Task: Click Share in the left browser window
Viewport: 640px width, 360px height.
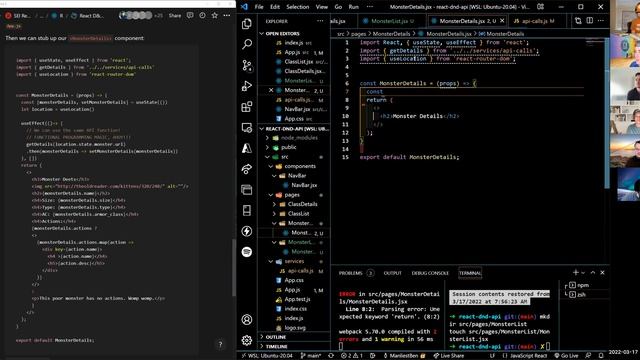Action: click(x=175, y=16)
